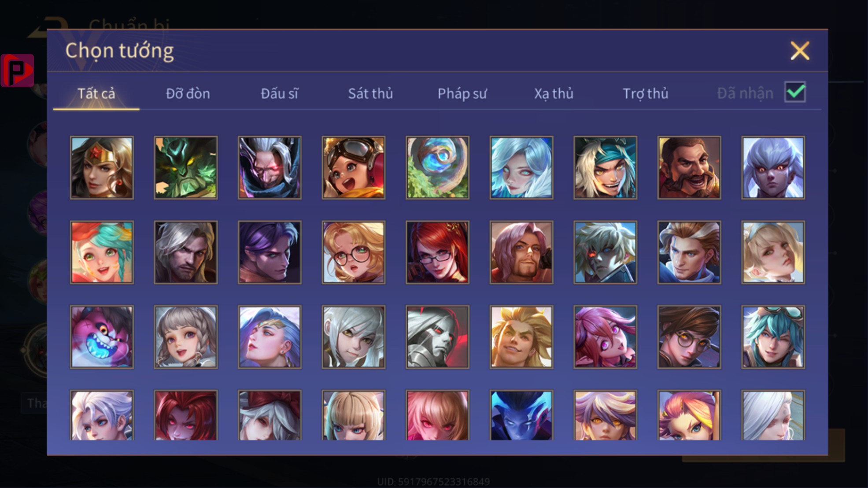Click the red P recorder overlay icon
The width and height of the screenshot is (868, 488).
[17, 70]
